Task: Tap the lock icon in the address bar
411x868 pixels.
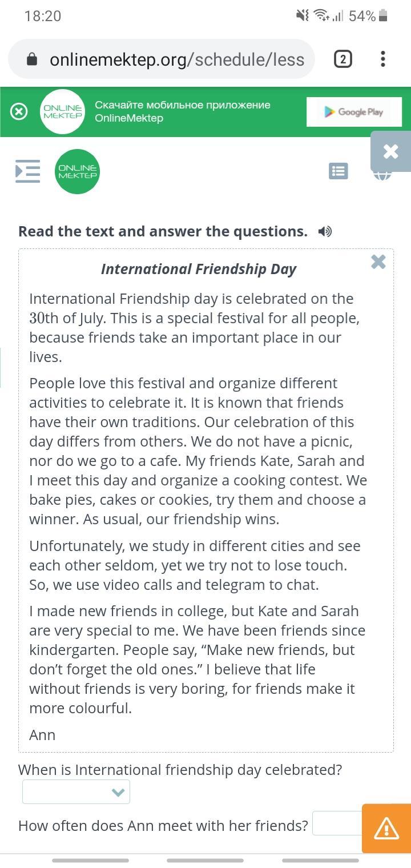Action: (x=32, y=59)
